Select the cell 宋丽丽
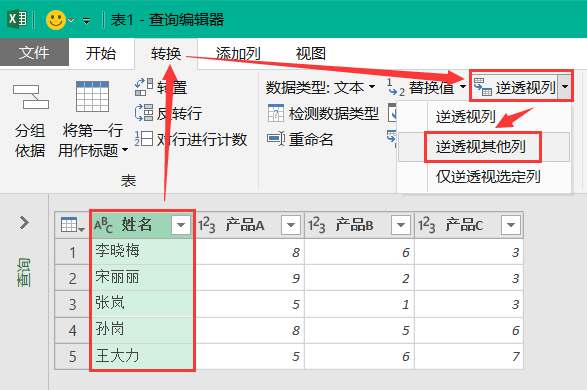Viewport: 587px width, 390px height. [x=142, y=278]
